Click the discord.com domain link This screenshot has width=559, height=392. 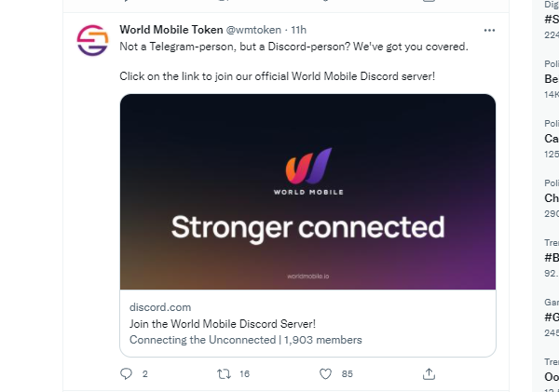coord(160,307)
